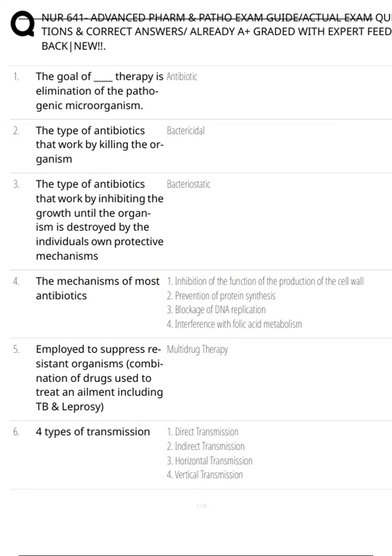Click 'Prevention of protein synthesis' line

pyautogui.click(x=221, y=296)
